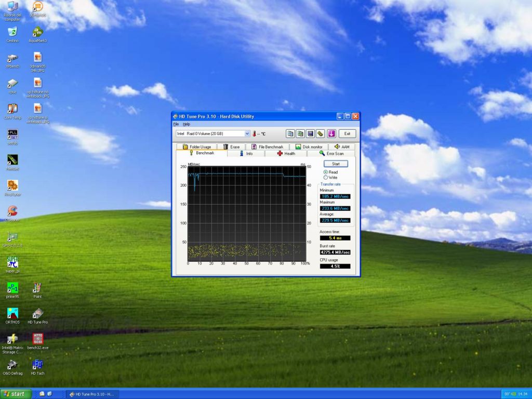Image resolution: width=532 pixels, height=399 pixels.
Task: Click the copy screenshot to clipboard toolbar icon
Action: pyautogui.click(x=300, y=134)
